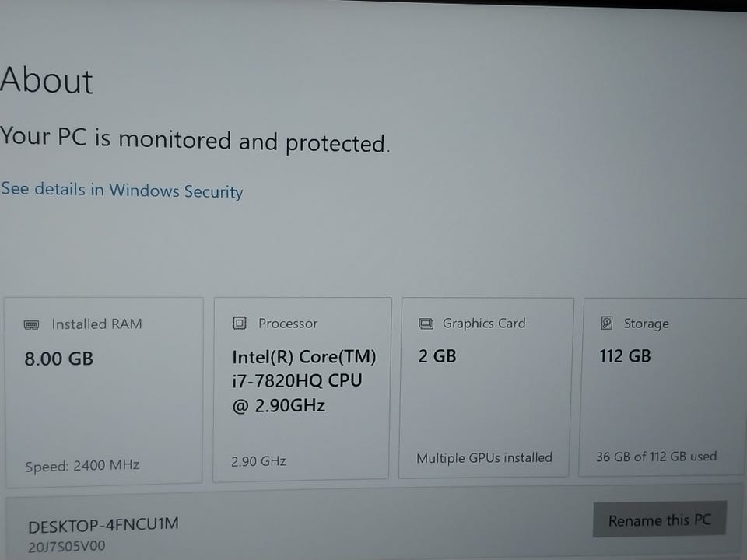The width and height of the screenshot is (747, 560).
Task: Open See details in Windows Security link
Action: (x=122, y=191)
